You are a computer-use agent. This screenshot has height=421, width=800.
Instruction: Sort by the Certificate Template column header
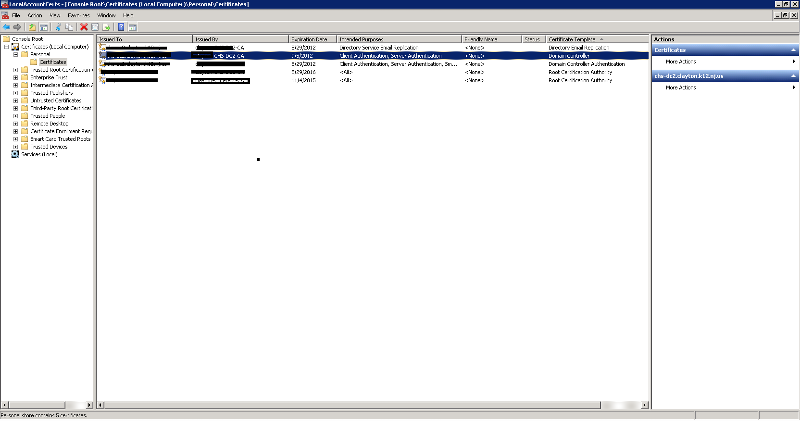597,39
